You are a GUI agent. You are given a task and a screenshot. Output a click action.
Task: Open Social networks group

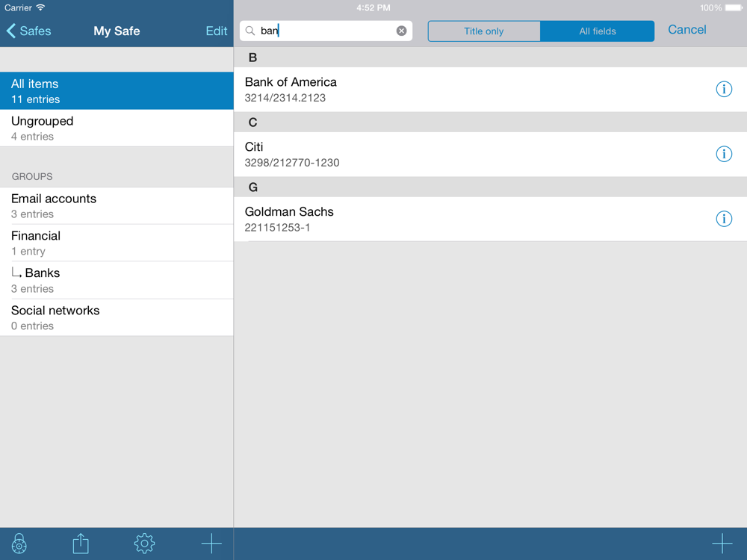pos(117,317)
